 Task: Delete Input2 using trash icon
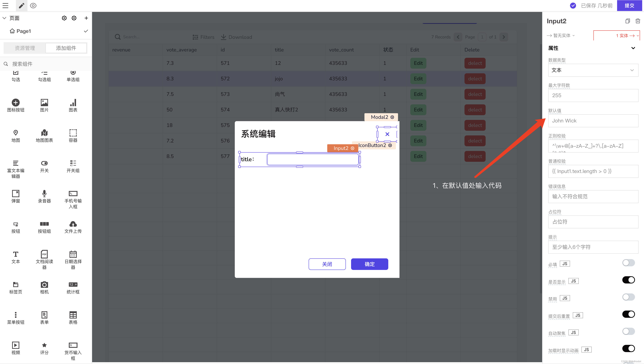[637, 21]
